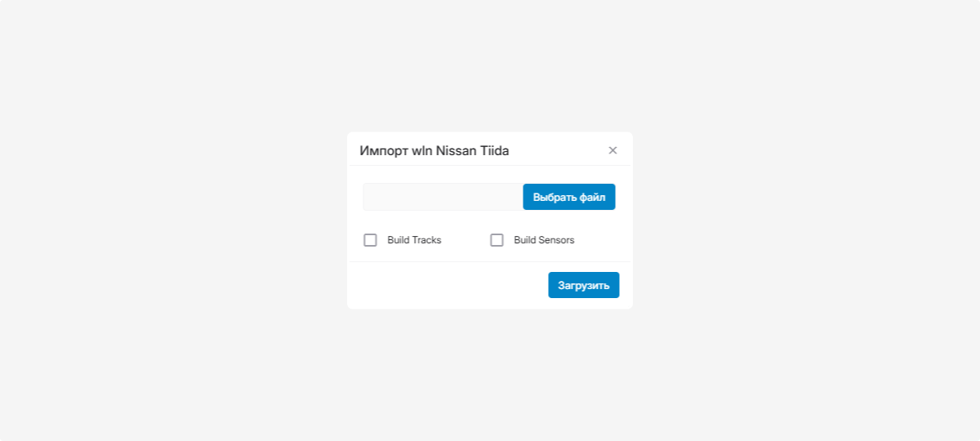Click the dialog title Импорт wln Nissan Tiida

[434, 150]
